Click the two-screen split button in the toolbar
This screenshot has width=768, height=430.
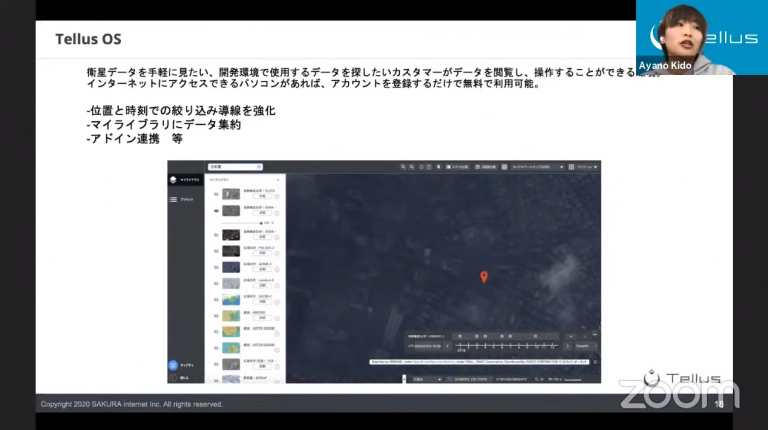tap(486, 167)
